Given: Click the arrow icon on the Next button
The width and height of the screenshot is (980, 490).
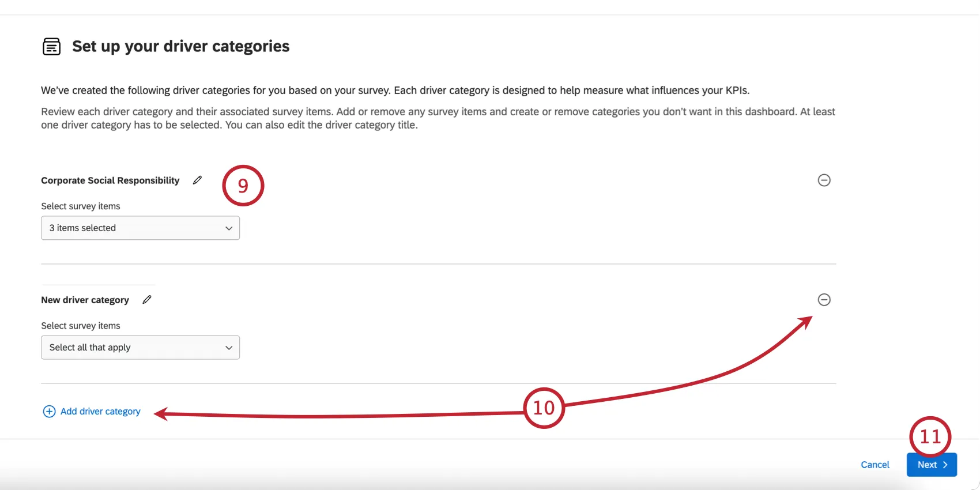Looking at the screenshot, I should pos(945,465).
